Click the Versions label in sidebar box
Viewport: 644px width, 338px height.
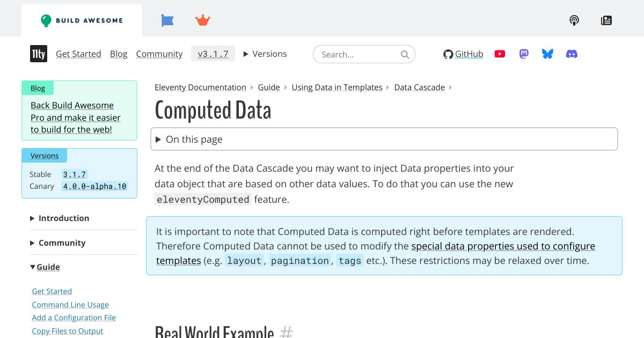coord(45,156)
